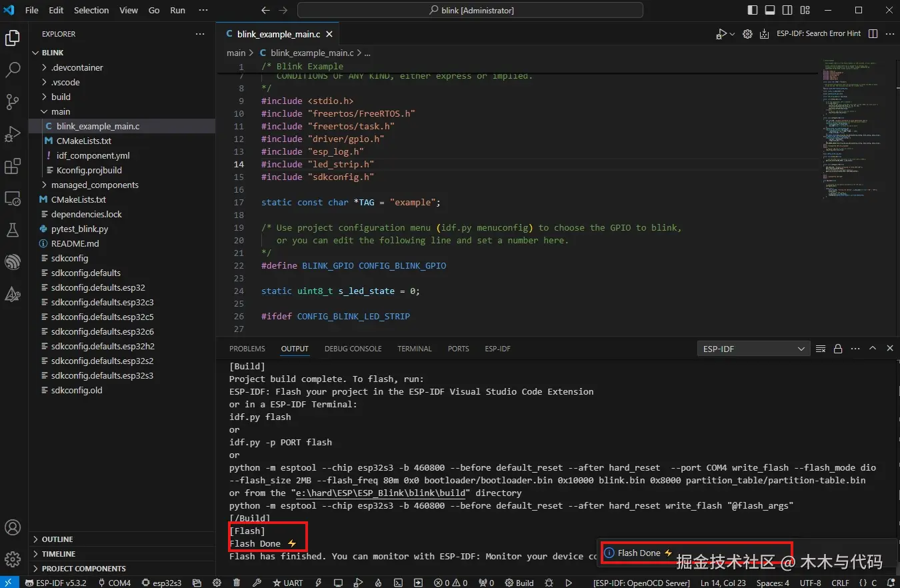Collapse the BLINK project root folder
Screen dimensions: 900x588
[x=122, y=53]
